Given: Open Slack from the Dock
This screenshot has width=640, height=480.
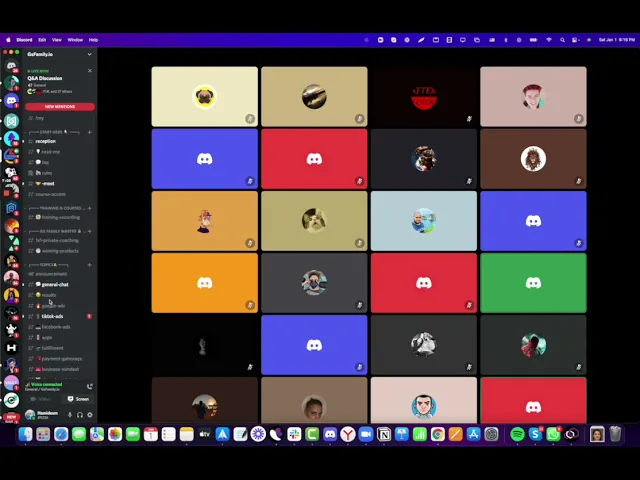Looking at the screenshot, I should tap(294, 434).
